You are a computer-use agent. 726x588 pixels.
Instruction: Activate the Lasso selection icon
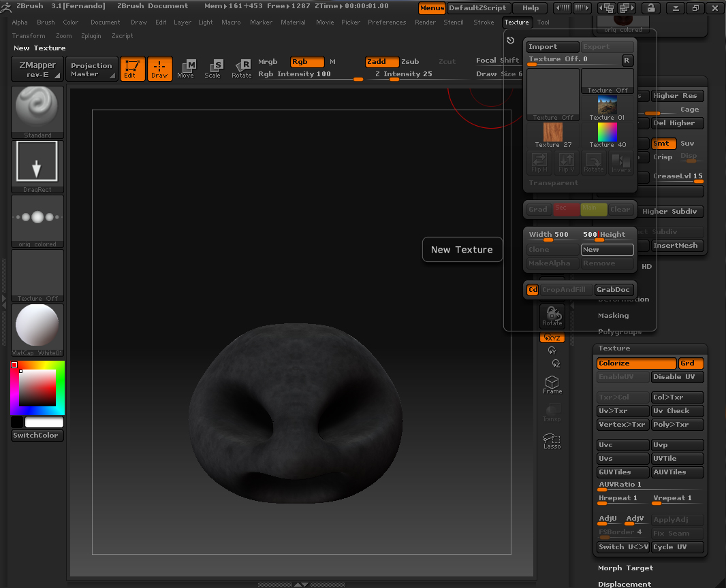pos(552,441)
